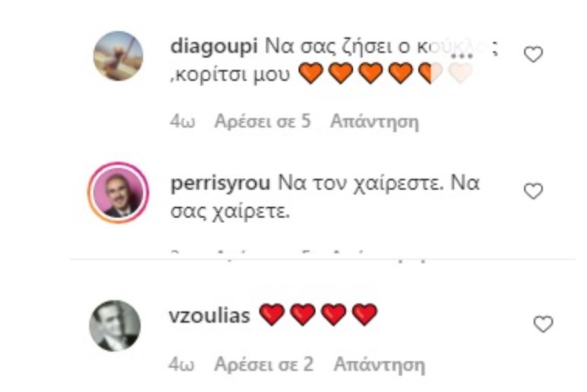Click the 4ω timestamp under diagoupi's comment
The height and width of the screenshot is (392, 587).
(x=182, y=122)
